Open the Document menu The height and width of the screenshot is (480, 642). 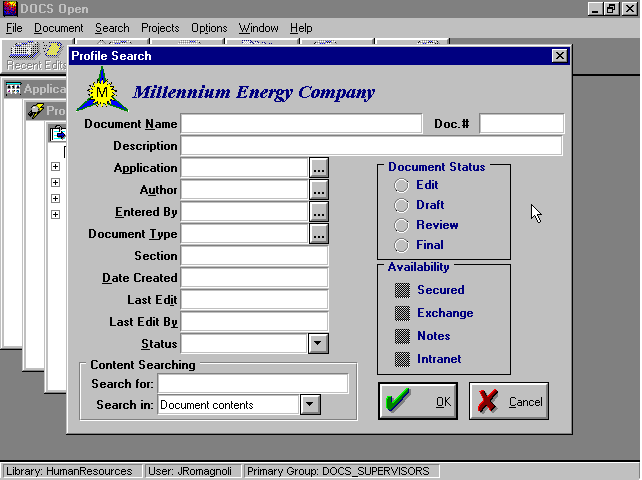click(x=58, y=28)
